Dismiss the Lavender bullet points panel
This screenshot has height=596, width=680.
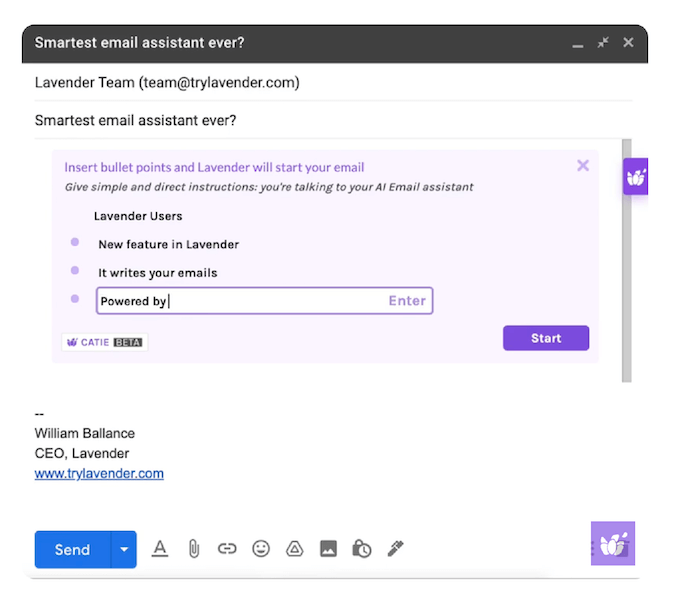583,165
